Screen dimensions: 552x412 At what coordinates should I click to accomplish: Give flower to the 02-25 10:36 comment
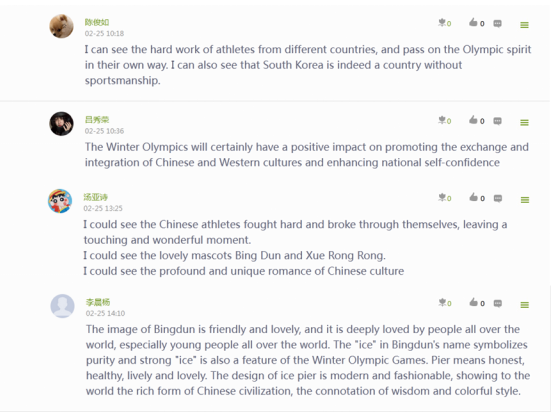point(442,120)
